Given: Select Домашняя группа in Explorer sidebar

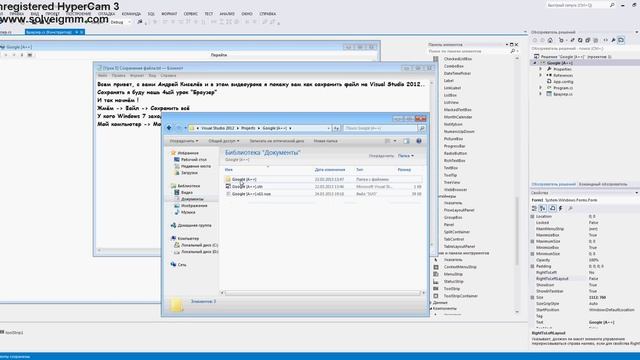Looking at the screenshot, I should click(194, 225).
